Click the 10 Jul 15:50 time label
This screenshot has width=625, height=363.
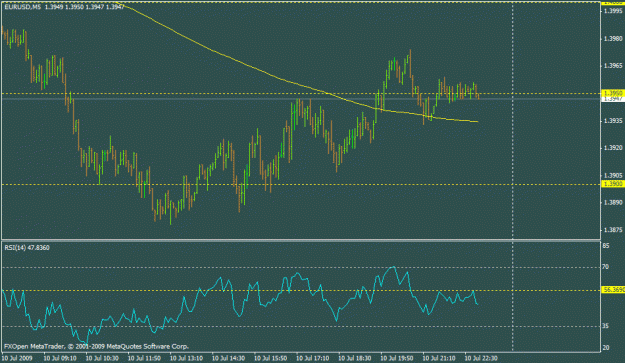(272, 358)
